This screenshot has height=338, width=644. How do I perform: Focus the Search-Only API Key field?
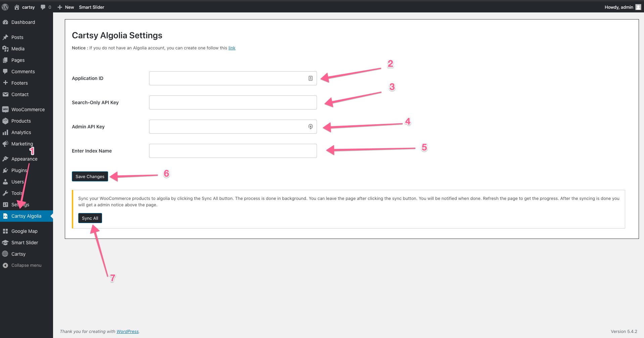pos(233,102)
